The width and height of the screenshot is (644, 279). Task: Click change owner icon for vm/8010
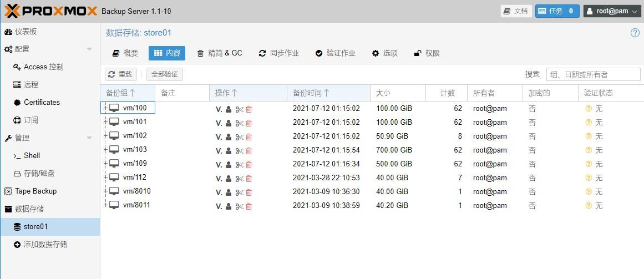pyautogui.click(x=229, y=192)
